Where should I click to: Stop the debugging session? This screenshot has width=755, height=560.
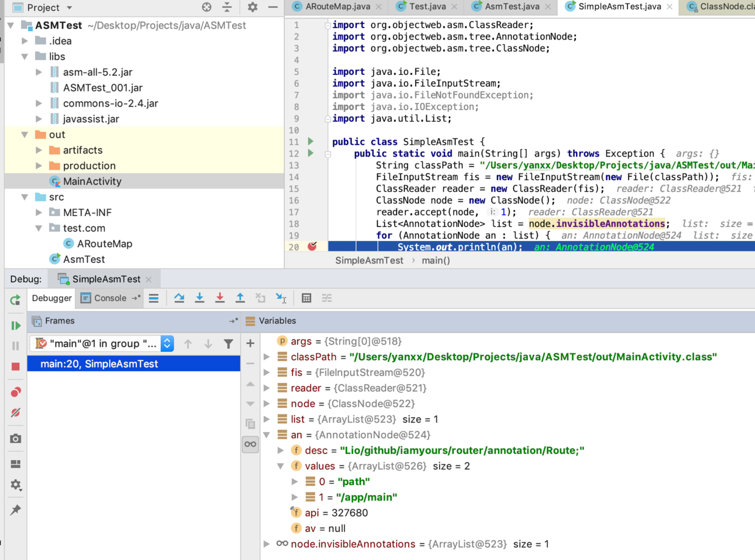[16, 366]
